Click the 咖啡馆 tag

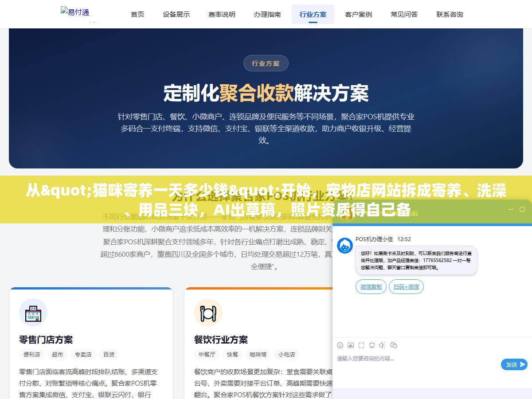pos(258,355)
